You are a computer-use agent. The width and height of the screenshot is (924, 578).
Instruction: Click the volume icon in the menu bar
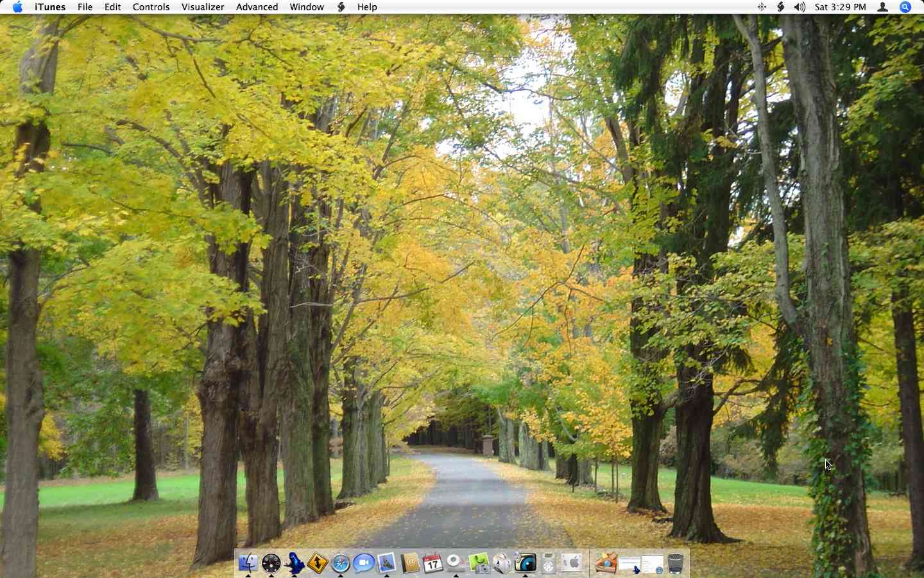pyautogui.click(x=799, y=7)
